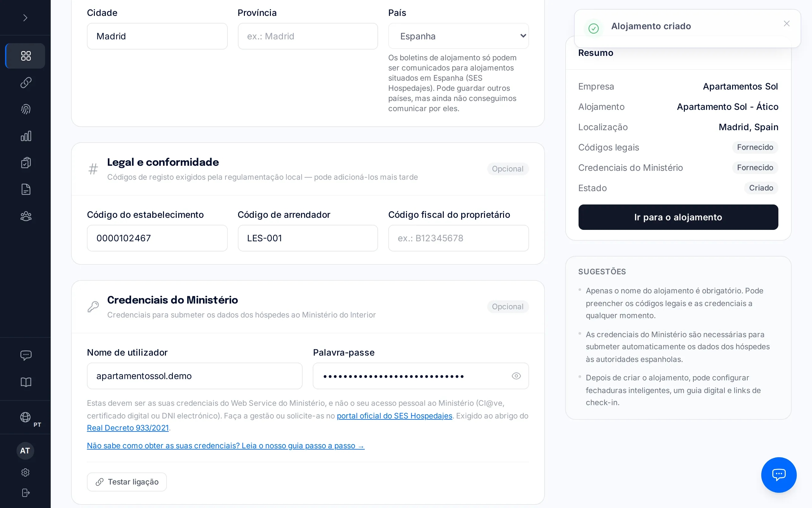Click the Opcional badge in Legal e conformidade
Viewport: 812px width, 508px height.
click(x=508, y=169)
